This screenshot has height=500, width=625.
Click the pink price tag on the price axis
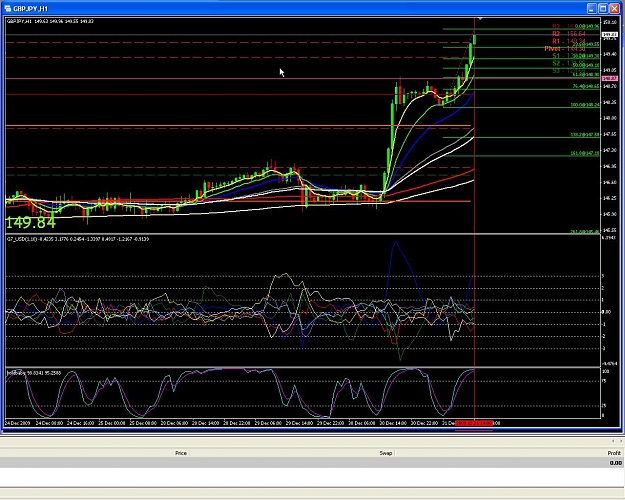pos(610,79)
